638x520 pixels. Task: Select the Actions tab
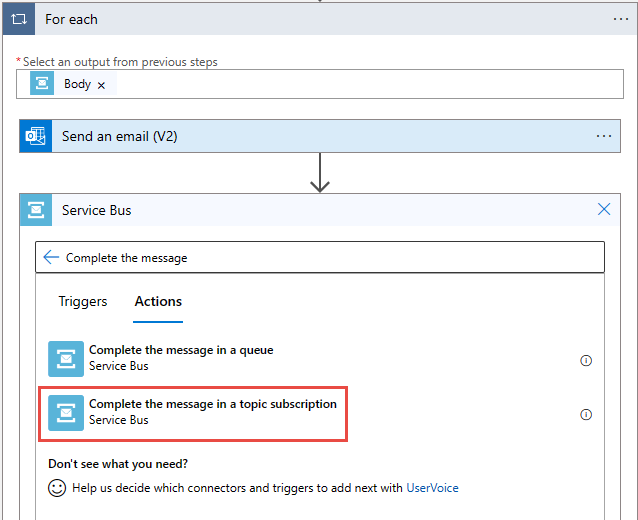[x=158, y=301]
